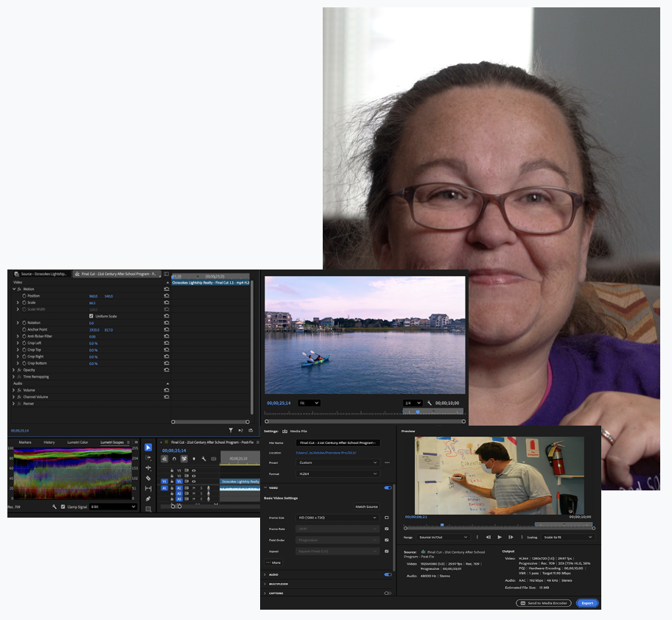Open the Preset dropdown showing Custom
Screen dimensions: 672x620
337,463
